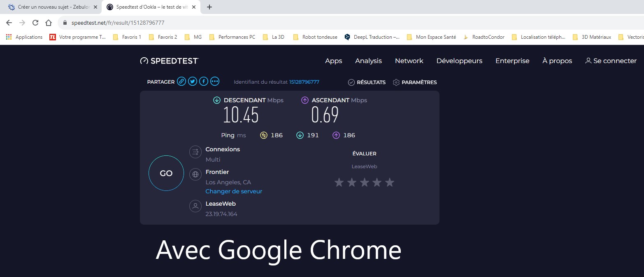
Task: Open the MG bookmark folder
Action: point(193,37)
